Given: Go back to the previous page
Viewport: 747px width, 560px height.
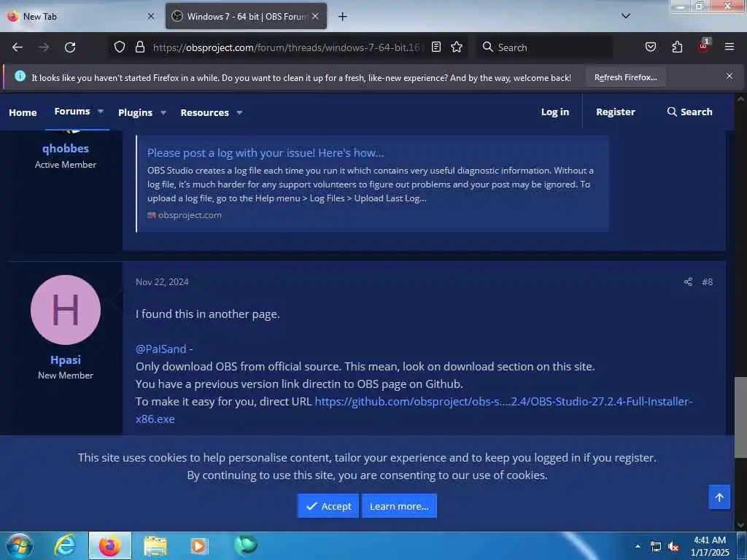Looking at the screenshot, I should tap(18, 47).
